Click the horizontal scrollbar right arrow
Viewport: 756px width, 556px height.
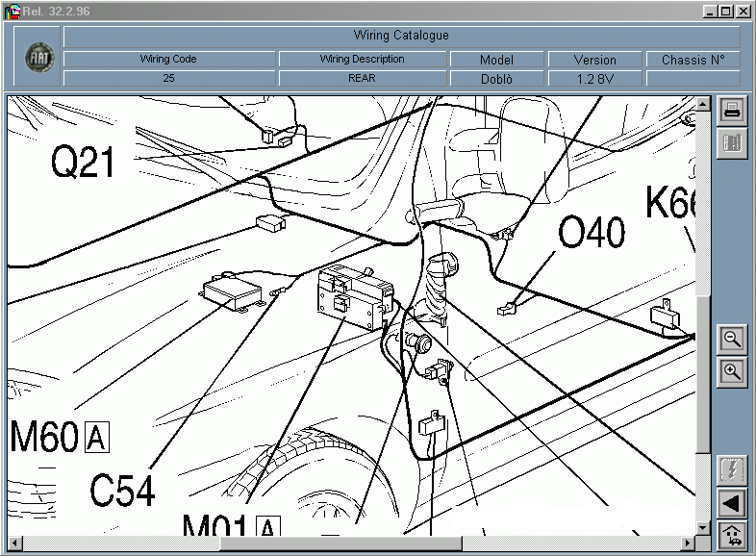[x=688, y=543]
